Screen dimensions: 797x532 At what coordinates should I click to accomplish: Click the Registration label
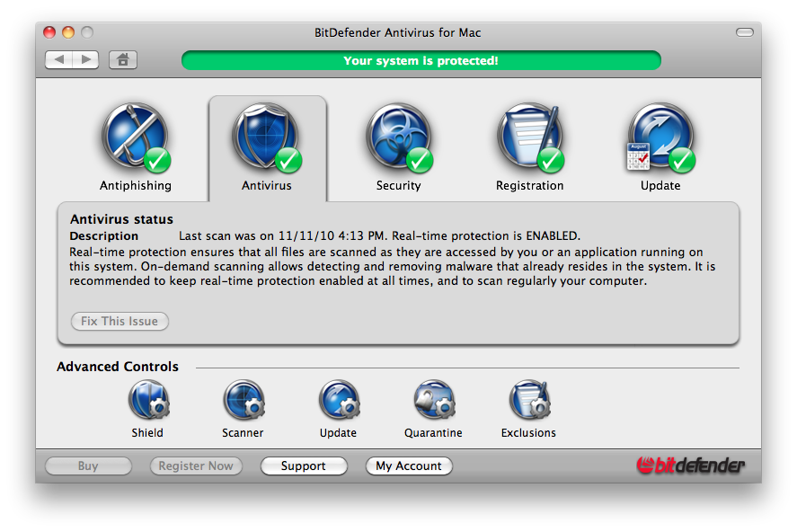[x=529, y=185]
